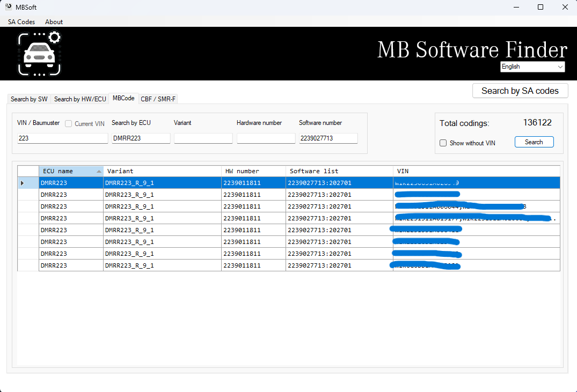Click the car scan logo in the banner
577x392 pixels.
click(39, 53)
